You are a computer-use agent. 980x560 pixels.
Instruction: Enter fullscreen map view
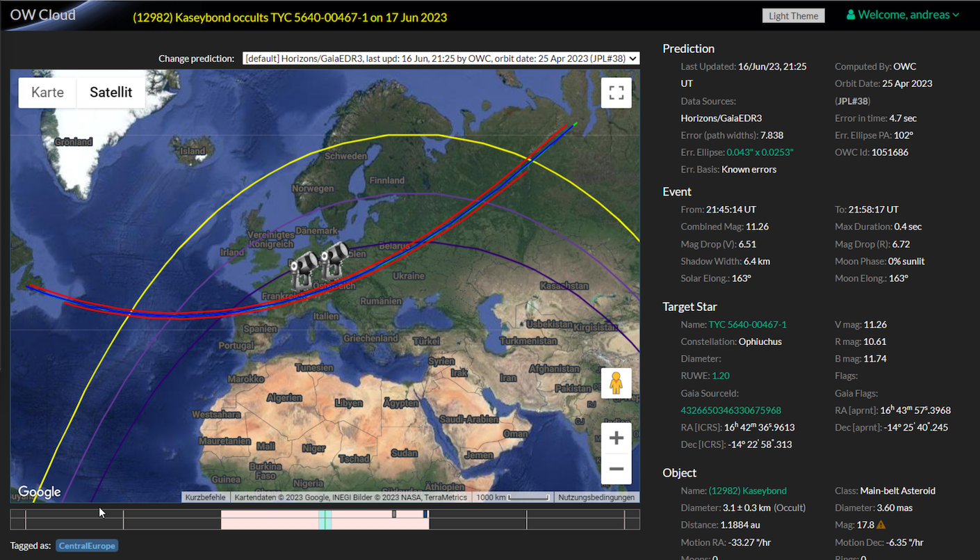(x=616, y=93)
